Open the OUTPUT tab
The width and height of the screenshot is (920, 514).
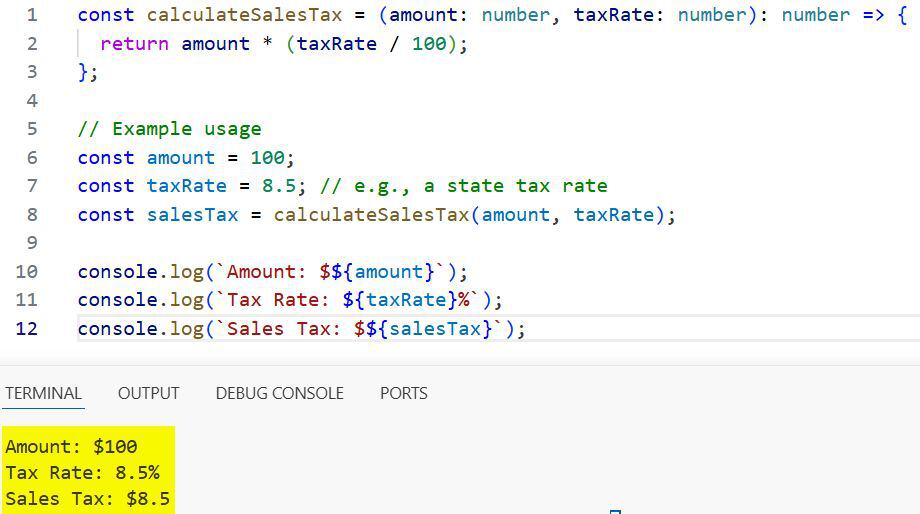[148, 393]
